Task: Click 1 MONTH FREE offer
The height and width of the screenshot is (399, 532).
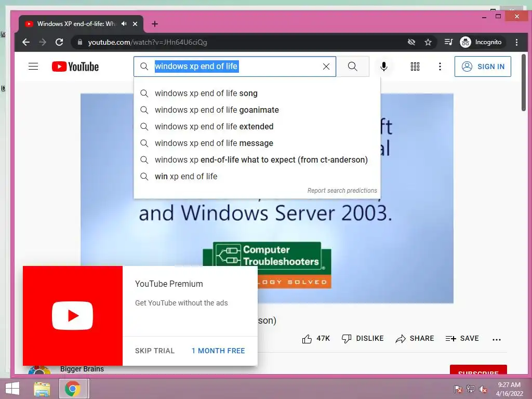Action: point(218,351)
